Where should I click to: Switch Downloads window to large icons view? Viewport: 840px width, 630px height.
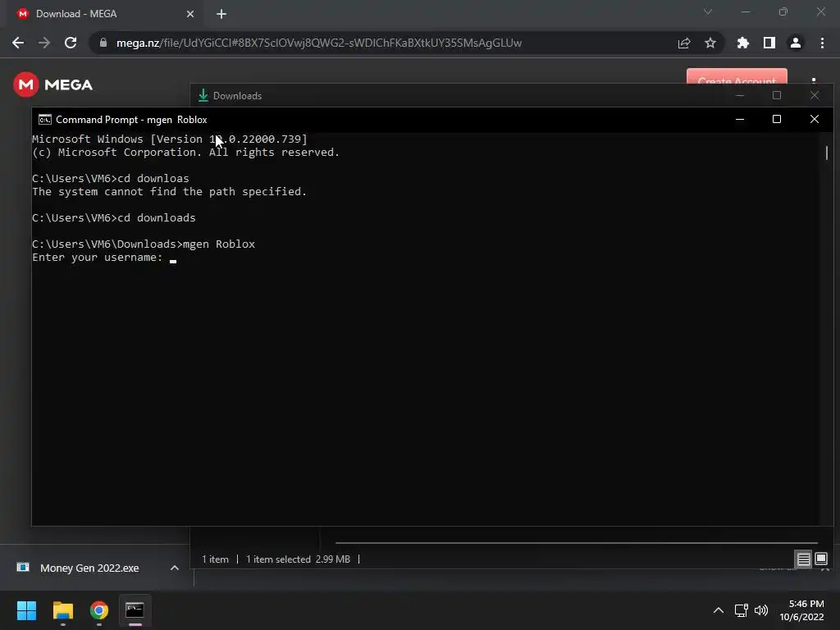point(821,559)
